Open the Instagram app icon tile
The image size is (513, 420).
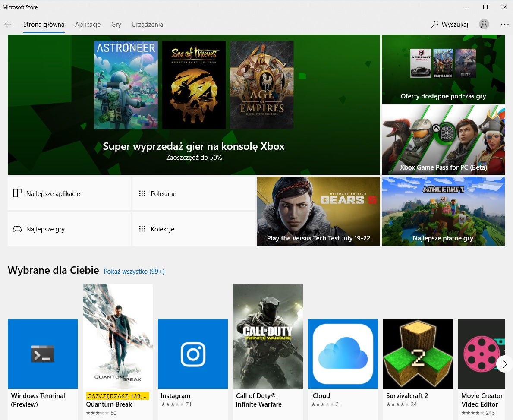pos(193,354)
